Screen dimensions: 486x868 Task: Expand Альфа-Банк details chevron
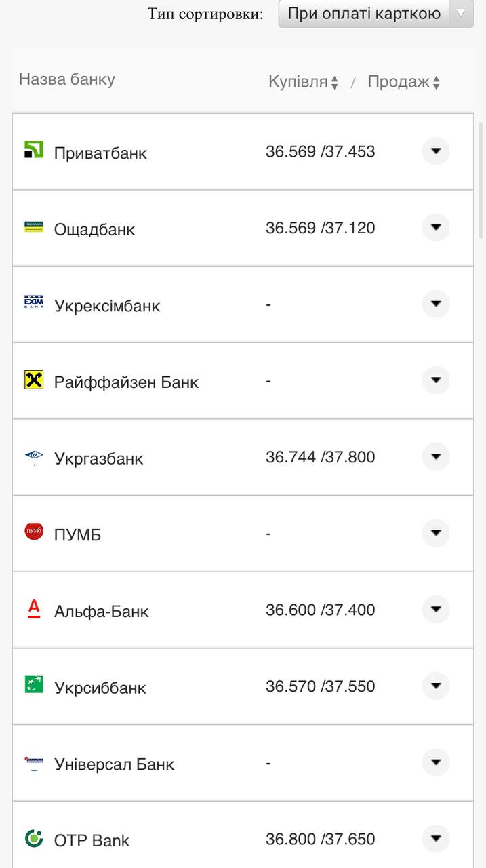[x=436, y=609]
